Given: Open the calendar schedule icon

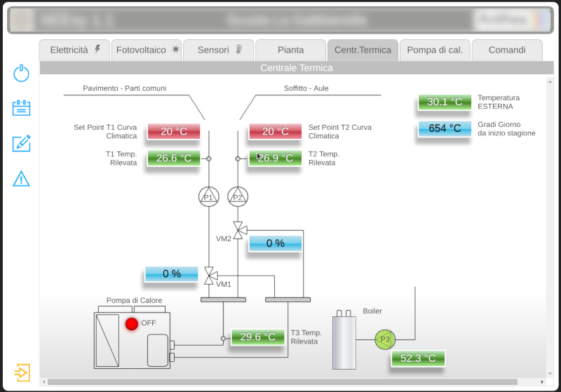Looking at the screenshot, I should (x=21, y=108).
